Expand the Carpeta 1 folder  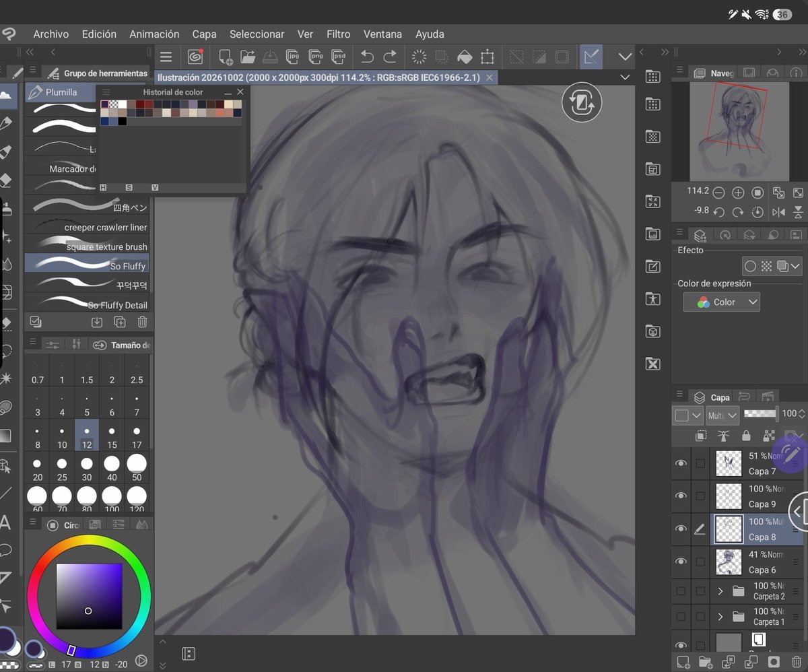click(x=720, y=617)
